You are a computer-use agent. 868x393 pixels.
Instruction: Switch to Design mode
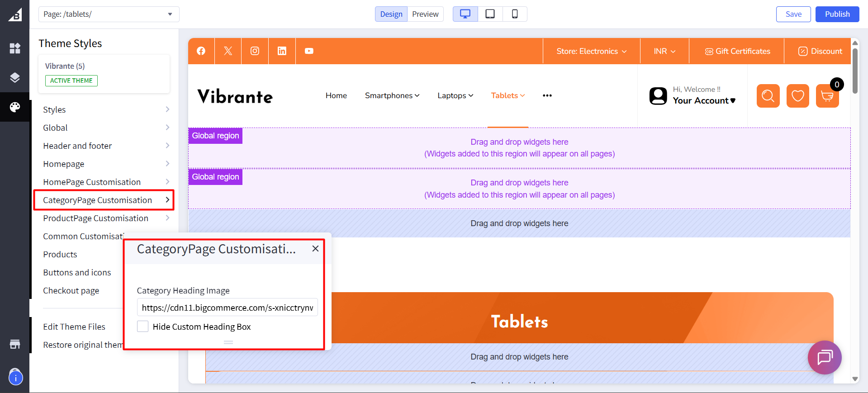tap(391, 14)
